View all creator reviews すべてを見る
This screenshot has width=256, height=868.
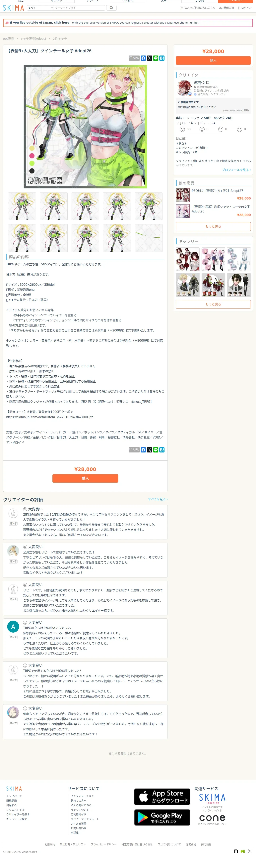[x=158, y=499]
